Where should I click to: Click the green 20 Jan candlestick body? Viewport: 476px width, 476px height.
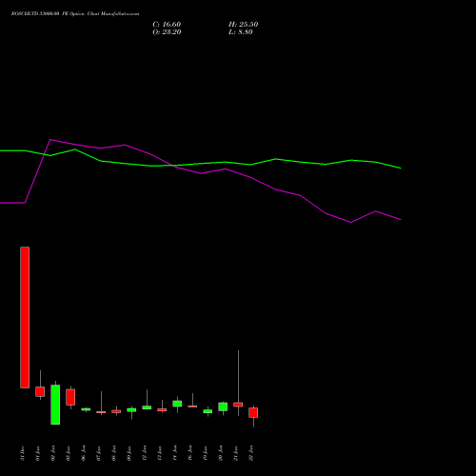(x=223, y=407)
